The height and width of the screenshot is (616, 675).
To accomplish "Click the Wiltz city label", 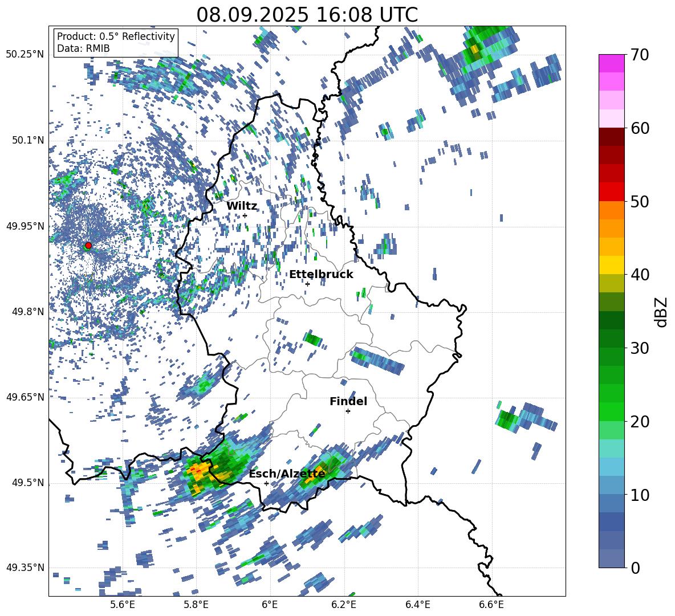I will [242, 206].
